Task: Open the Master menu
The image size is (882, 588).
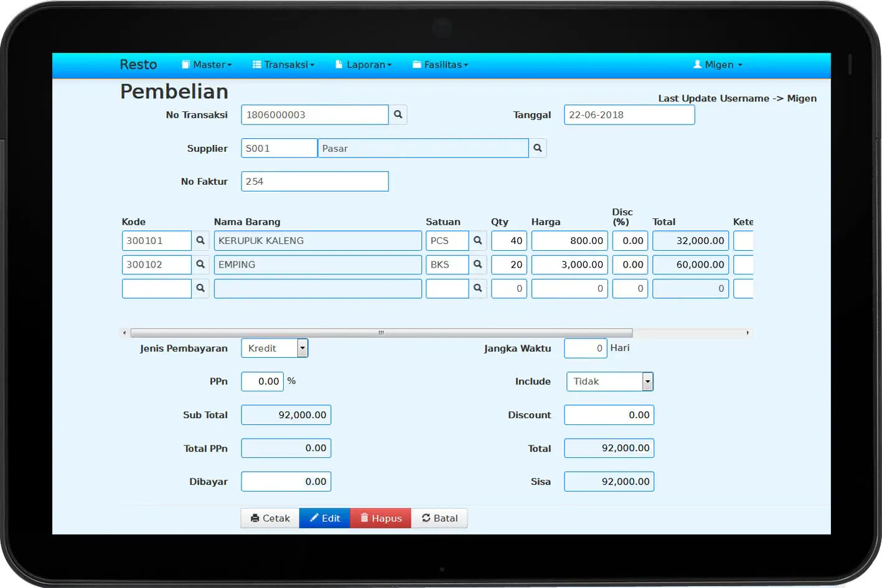Action: pos(207,65)
